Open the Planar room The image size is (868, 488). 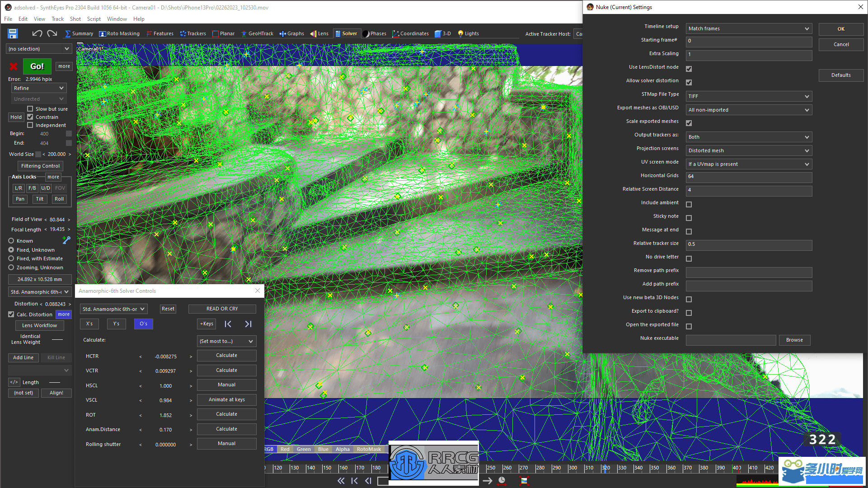tap(223, 33)
